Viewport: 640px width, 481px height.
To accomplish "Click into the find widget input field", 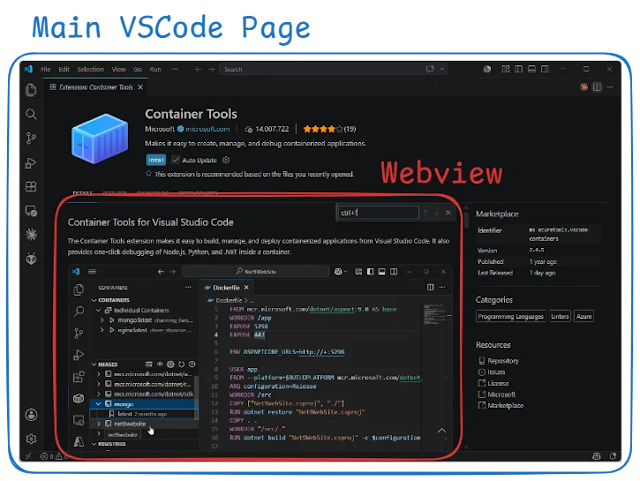I will pyautogui.click(x=378, y=213).
